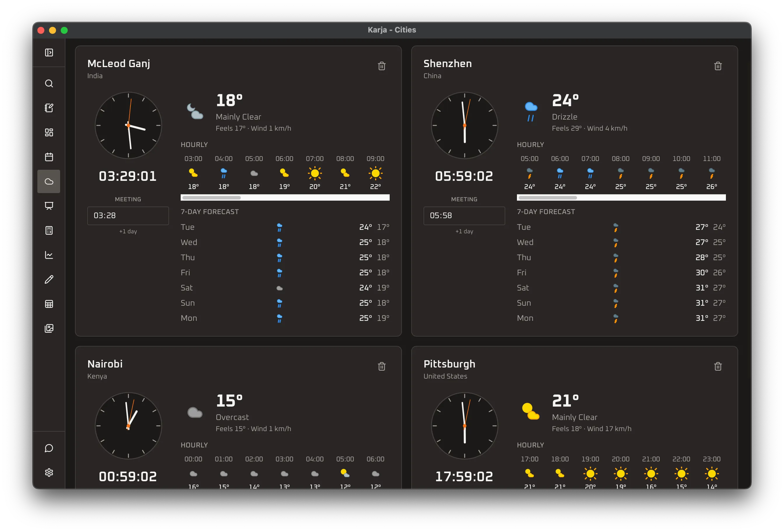Open the dashboard grid icon in sidebar

[x=49, y=132]
